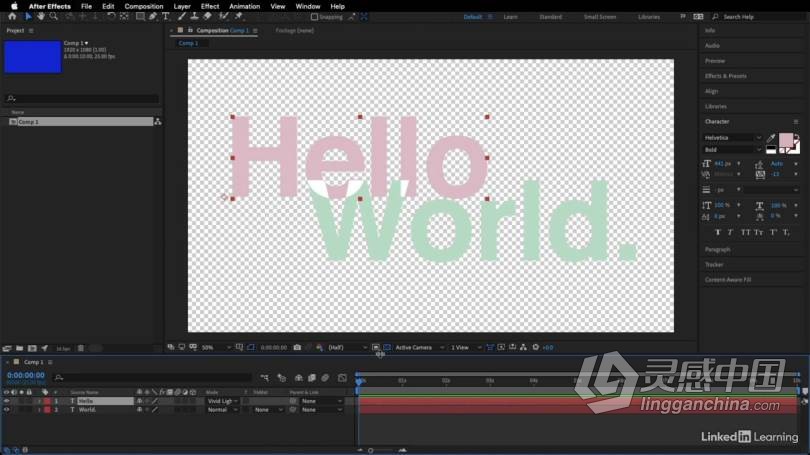The height and width of the screenshot is (455, 810).
Task: Open Normal blend mode dropdown for World.
Action: (222, 410)
